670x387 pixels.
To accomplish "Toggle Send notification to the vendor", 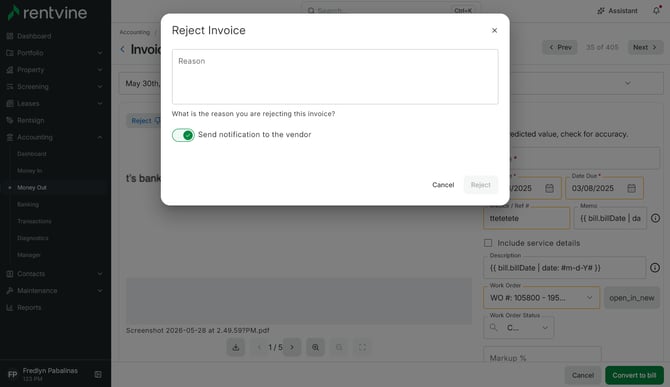I will [x=183, y=135].
